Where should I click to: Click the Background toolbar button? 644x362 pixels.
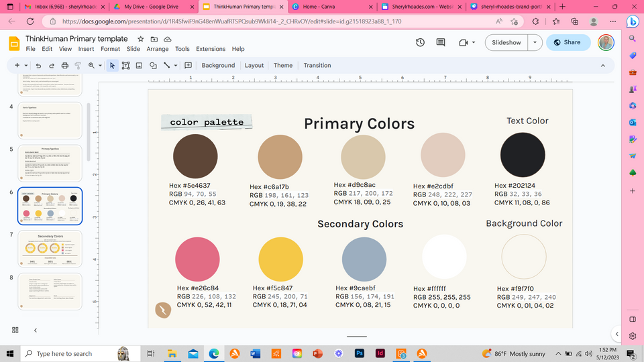pyautogui.click(x=218, y=66)
